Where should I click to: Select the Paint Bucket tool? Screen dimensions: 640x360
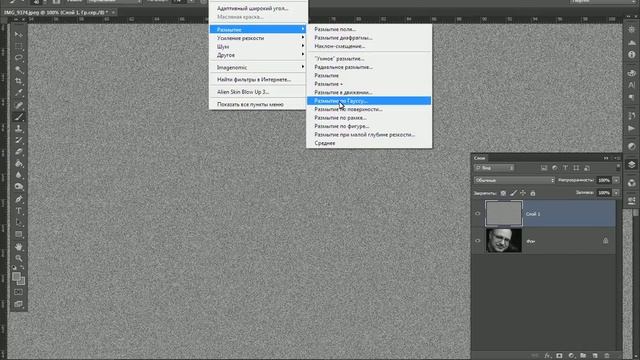(18, 164)
